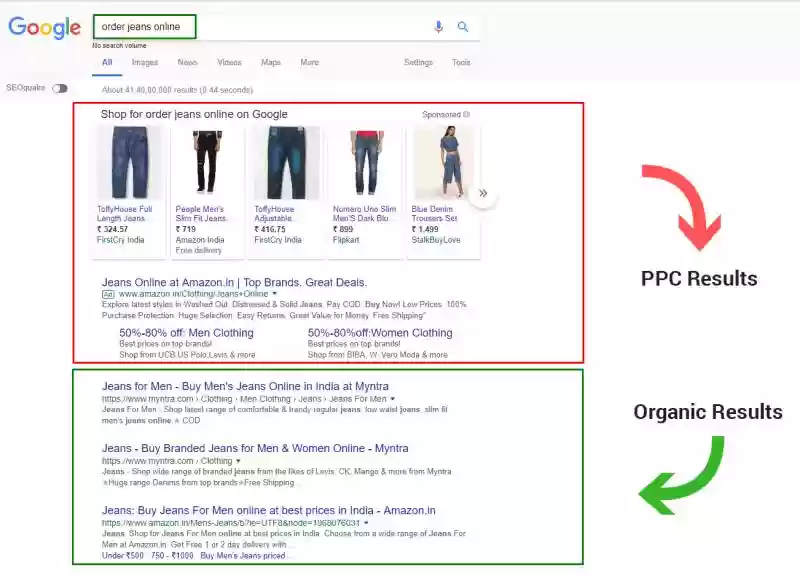Click the 750 - ₹1000 price link

pos(172,556)
